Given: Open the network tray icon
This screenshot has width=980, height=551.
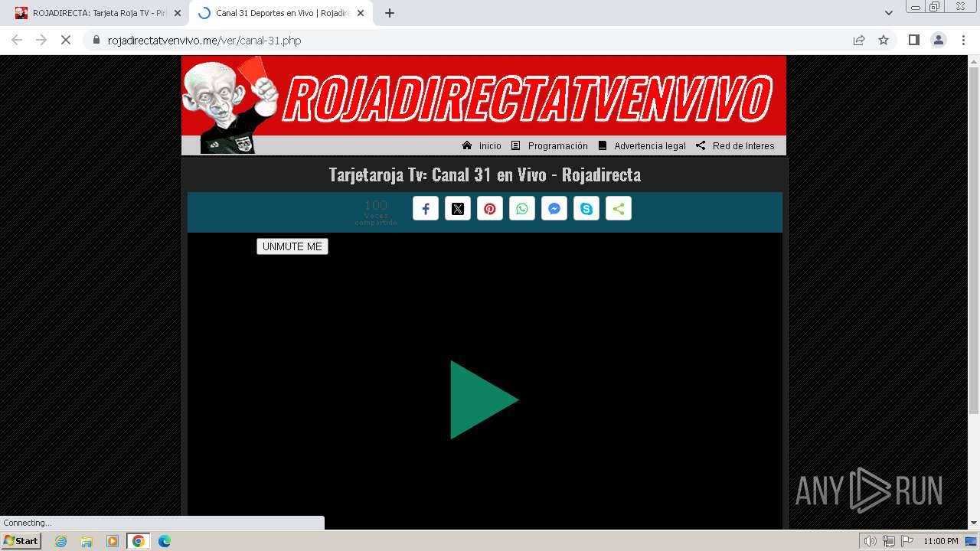Looking at the screenshot, I should point(889,541).
